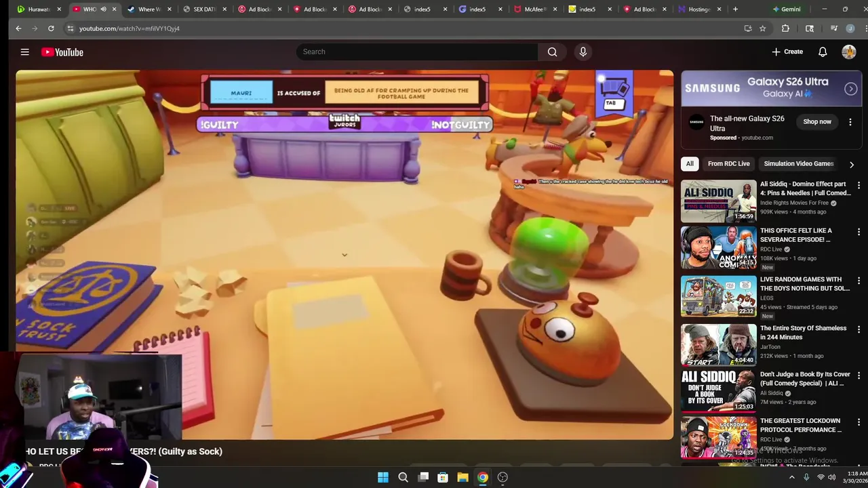Open YouTube notifications bell
This screenshot has height=488, width=868.
822,52
